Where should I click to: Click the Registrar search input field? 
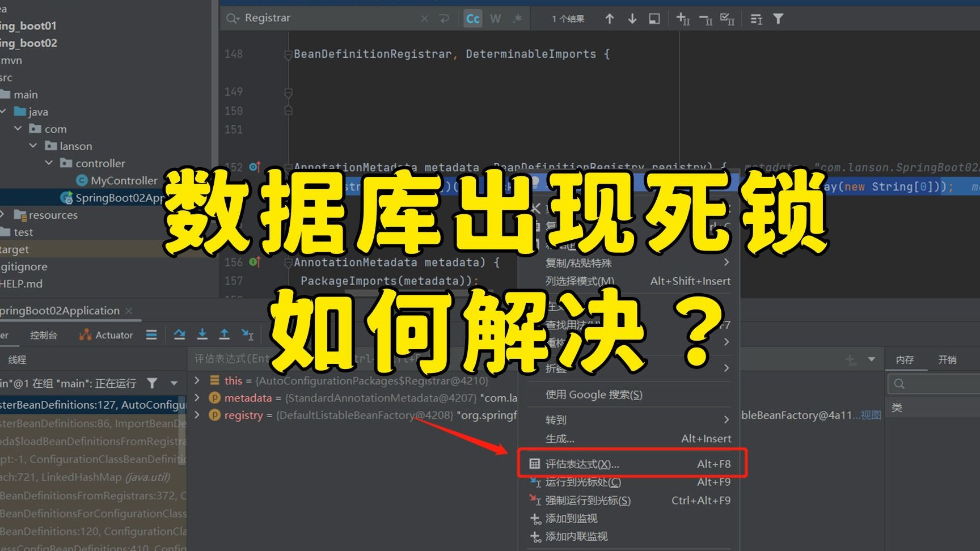(329, 18)
